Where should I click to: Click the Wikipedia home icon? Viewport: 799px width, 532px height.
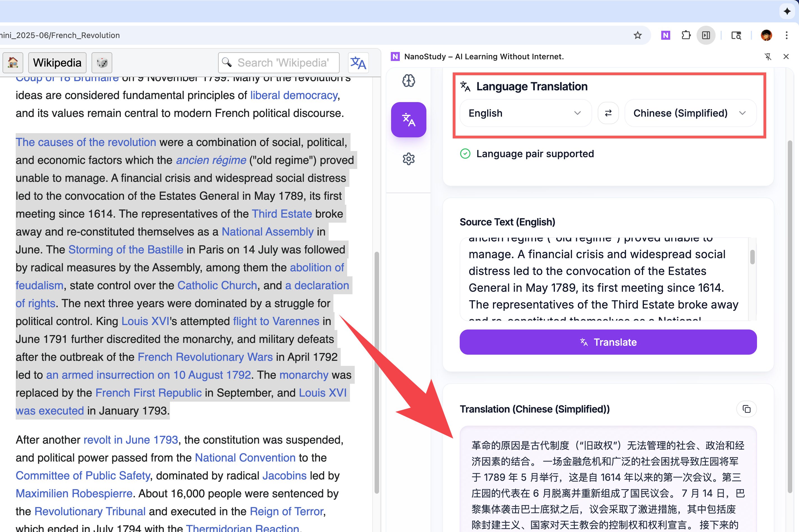[13, 63]
